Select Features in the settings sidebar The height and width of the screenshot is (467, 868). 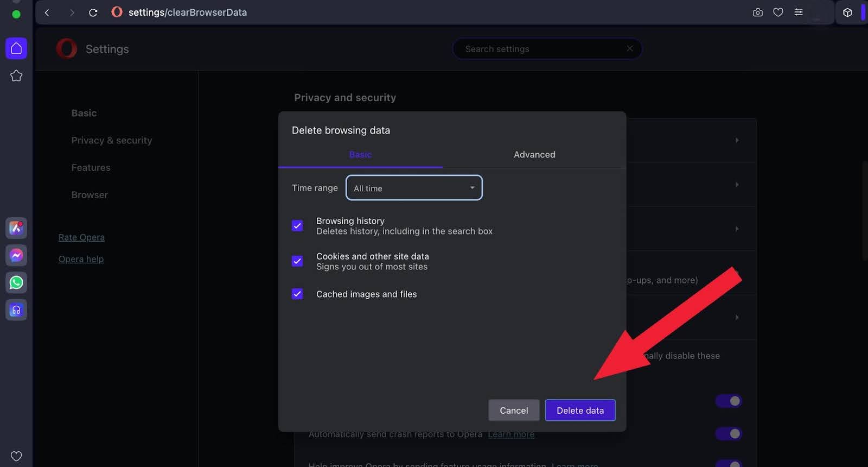coord(91,168)
